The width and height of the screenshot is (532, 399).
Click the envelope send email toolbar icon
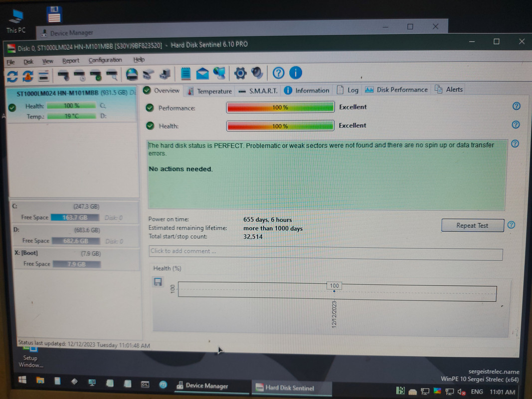202,74
